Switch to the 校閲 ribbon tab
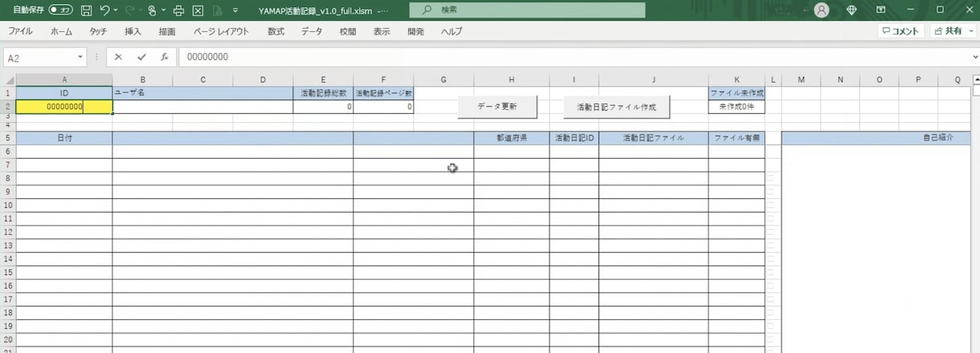The height and width of the screenshot is (353, 980). pos(347,31)
